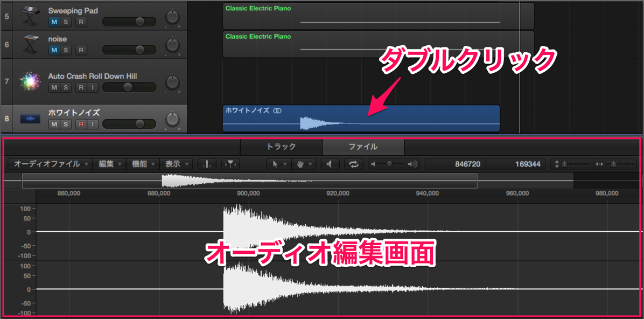Select the ホワイトノイズ audio region
Screen dimensions: 644x319
point(361,119)
